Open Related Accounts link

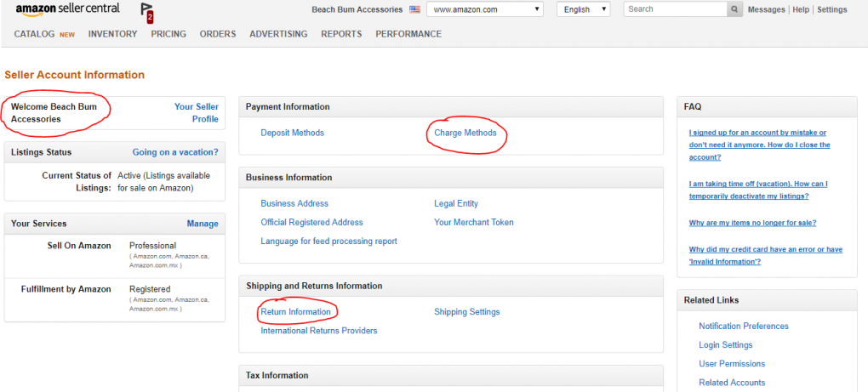(x=732, y=383)
